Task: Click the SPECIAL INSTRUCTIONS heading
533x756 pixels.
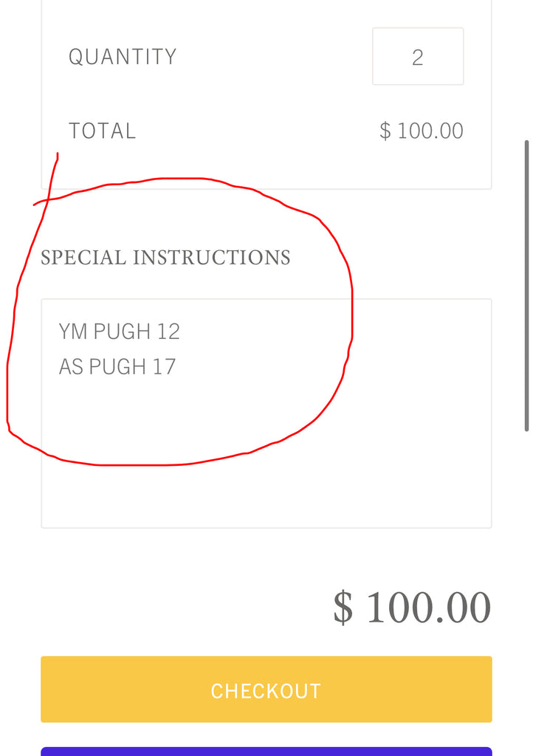Action: click(x=165, y=258)
